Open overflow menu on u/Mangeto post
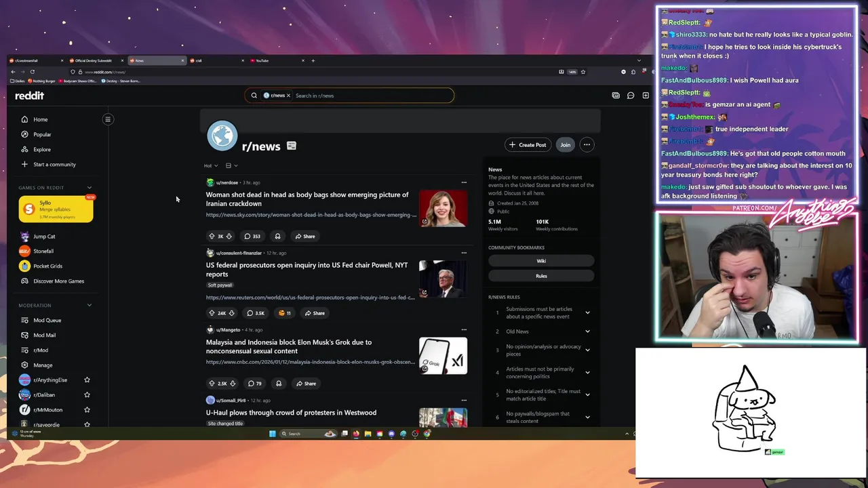The image size is (868, 488). 464,330
